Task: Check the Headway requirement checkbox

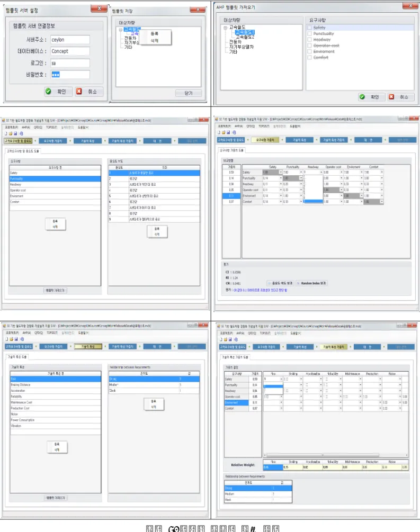Action: [x=310, y=39]
